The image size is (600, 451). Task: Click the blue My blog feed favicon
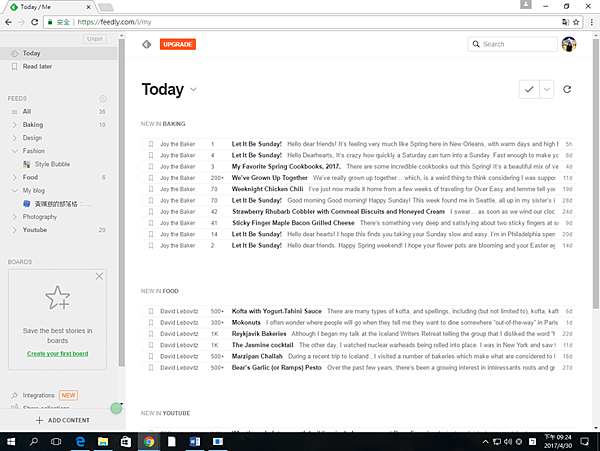pos(27,204)
